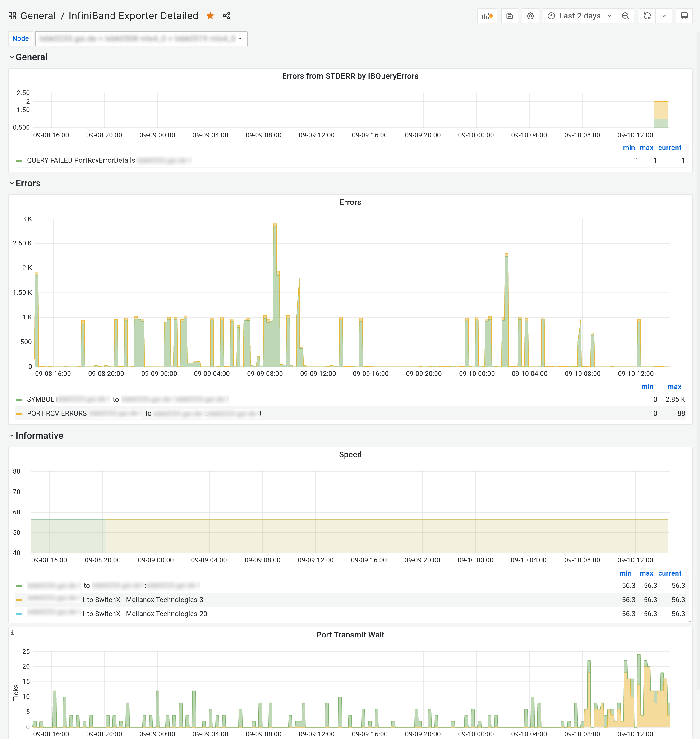Open the refresh interval dropdown
The image size is (700, 739).
(x=664, y=16)
